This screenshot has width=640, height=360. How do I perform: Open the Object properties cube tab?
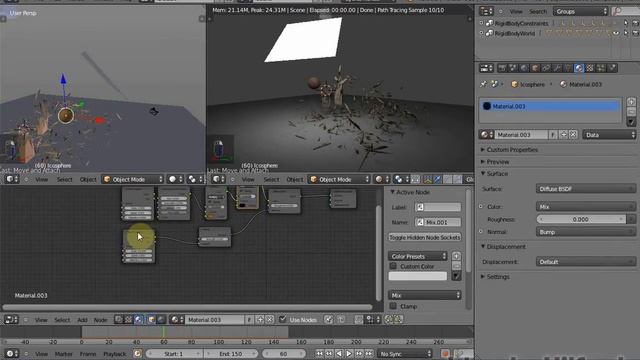(x=535, y=68)
